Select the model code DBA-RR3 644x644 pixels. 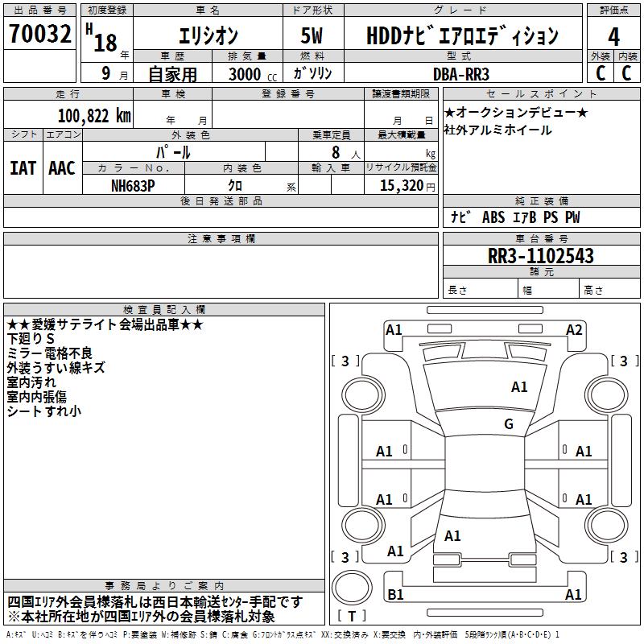(x=461, y=74)
